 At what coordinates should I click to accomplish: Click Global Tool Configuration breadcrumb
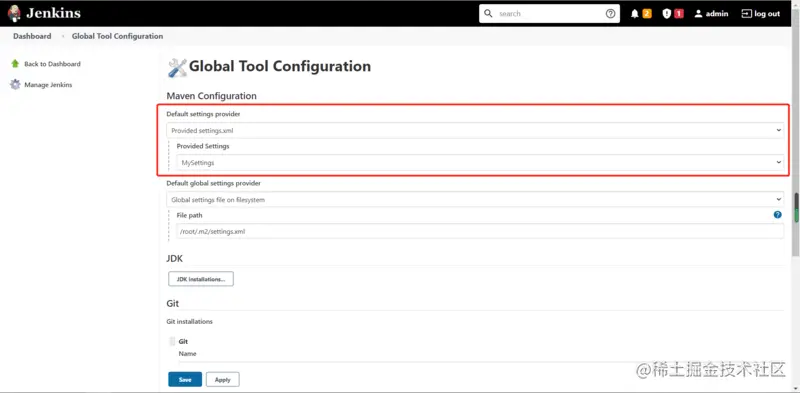(117, 36)
